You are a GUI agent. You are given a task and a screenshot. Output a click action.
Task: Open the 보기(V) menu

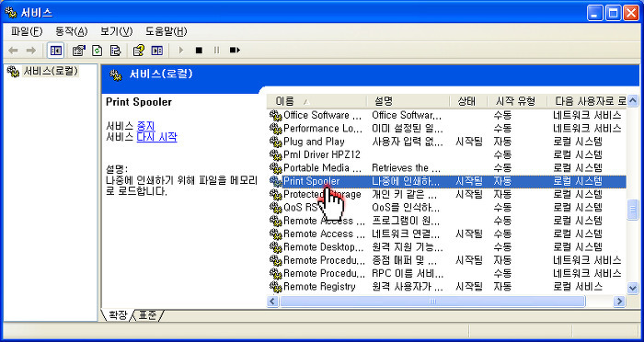pos(116,31)
